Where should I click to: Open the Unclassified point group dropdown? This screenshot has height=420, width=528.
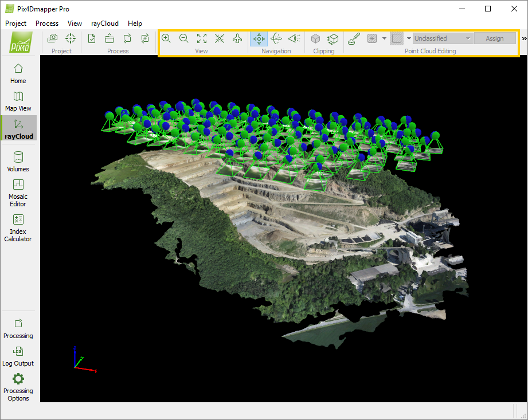point(442,38)
